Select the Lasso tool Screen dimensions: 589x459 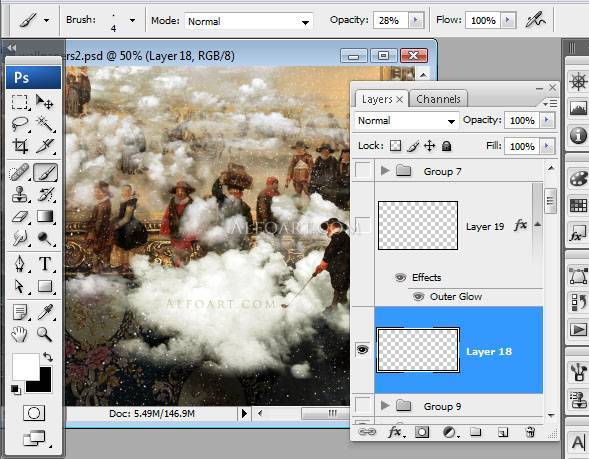pos(19,124)
